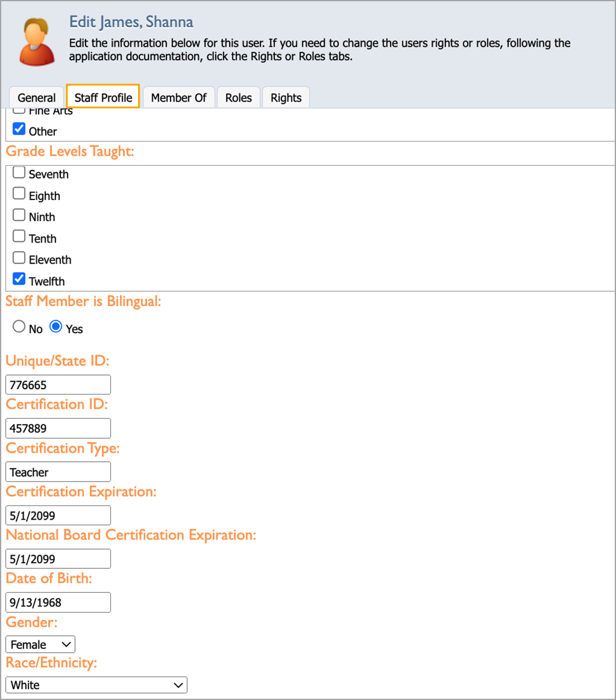Check the Eleventh grade checkbox
Screen dimensions: 616x700
(x=18, y=257)
